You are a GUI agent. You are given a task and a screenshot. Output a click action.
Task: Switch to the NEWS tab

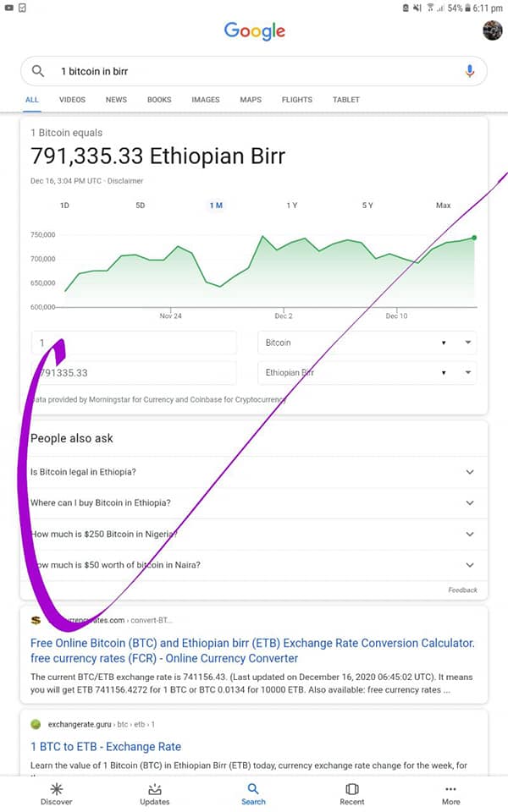tap(116, 100)
